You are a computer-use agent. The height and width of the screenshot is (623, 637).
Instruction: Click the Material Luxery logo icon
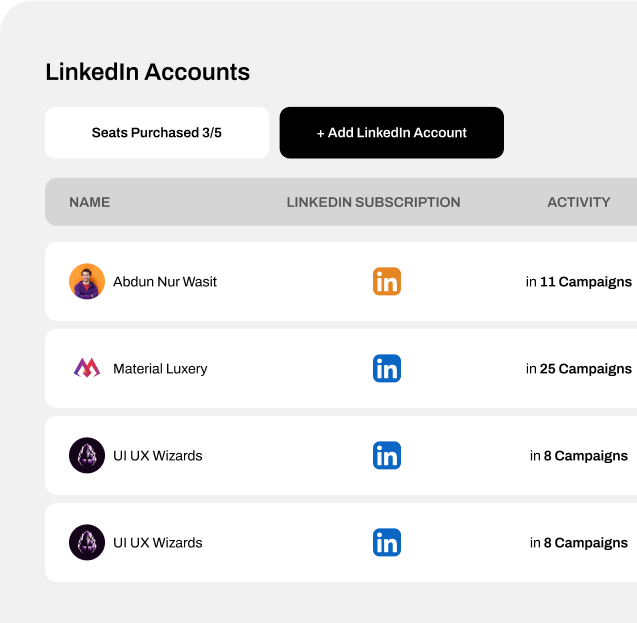pos(87,368)
